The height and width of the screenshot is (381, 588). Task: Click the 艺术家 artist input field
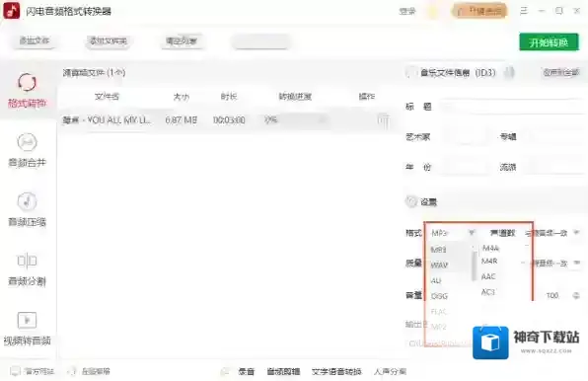pos(465,137)
